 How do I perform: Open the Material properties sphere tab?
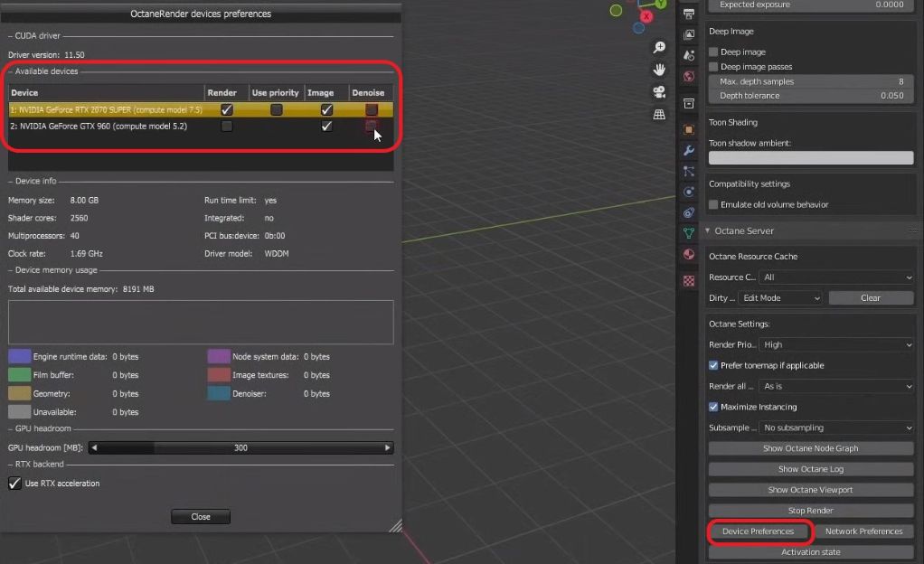[689, 255]
